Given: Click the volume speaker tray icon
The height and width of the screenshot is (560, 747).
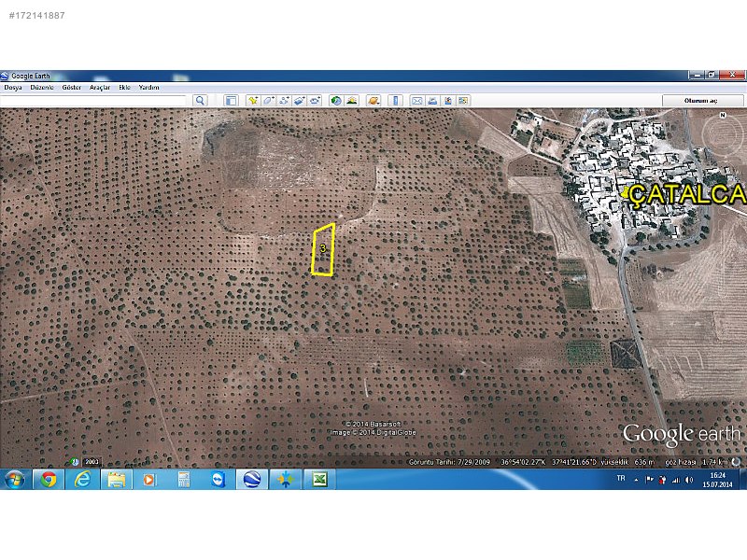Looking at the screenshot, I should (x=689, y=480).
